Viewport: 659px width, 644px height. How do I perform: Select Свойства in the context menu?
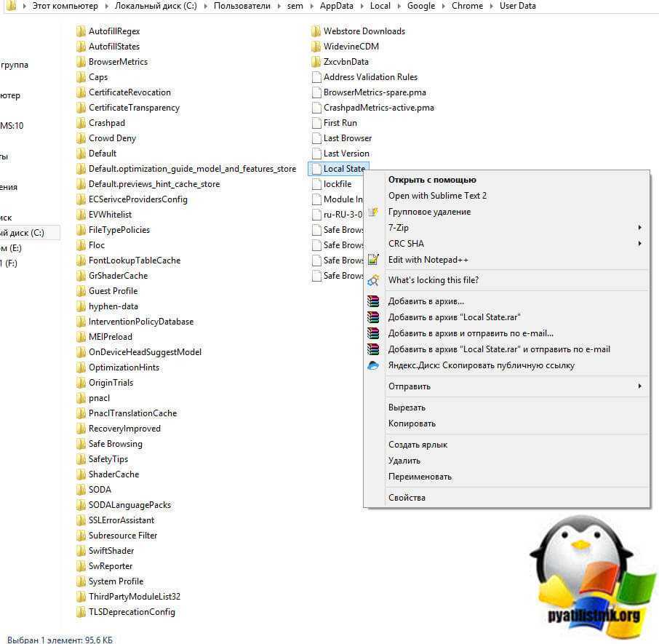[x=407, y=498]
